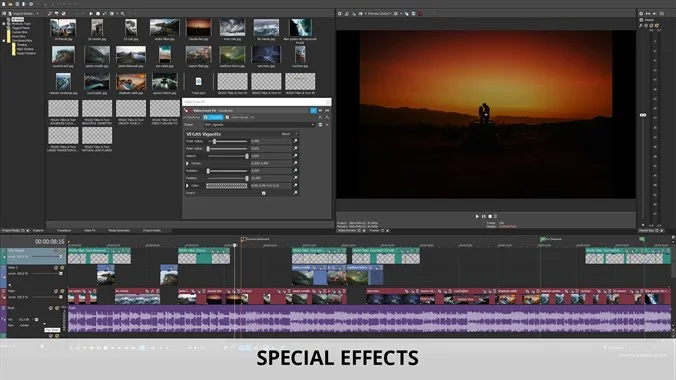Click the Feather parameter animate icon

(295, 178)
